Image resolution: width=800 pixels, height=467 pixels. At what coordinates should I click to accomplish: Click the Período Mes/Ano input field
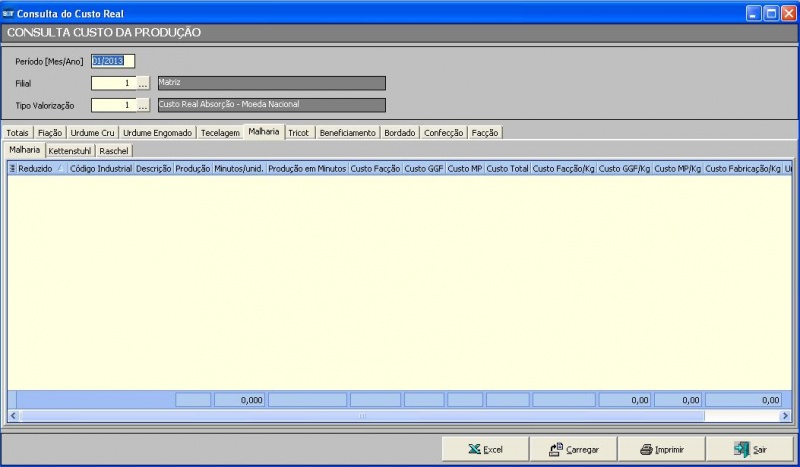[112, 61]
